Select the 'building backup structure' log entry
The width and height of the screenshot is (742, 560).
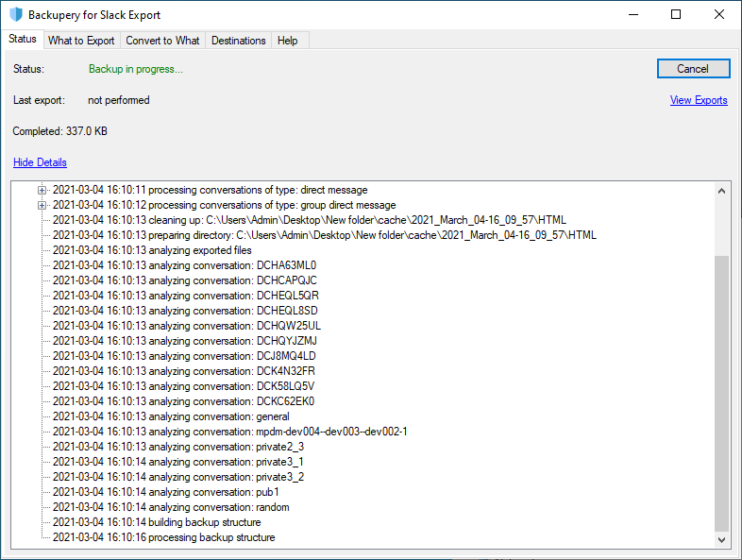click(157, 522)
